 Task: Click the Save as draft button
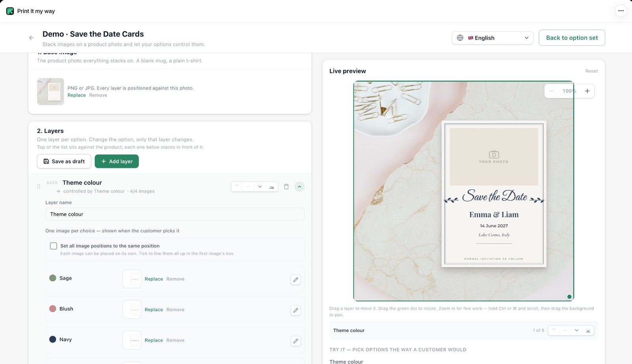[x=64, y=161]
